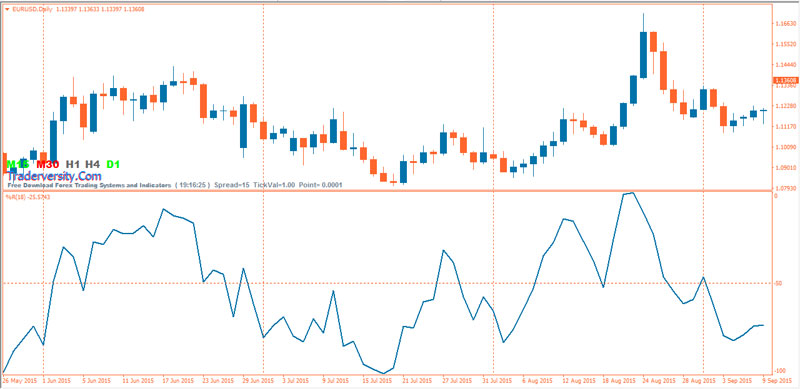Click the small triangle beside EURUSD,Daily title
Image resolution: width=800 pixels, height=389 pixels.
[7, 9]
